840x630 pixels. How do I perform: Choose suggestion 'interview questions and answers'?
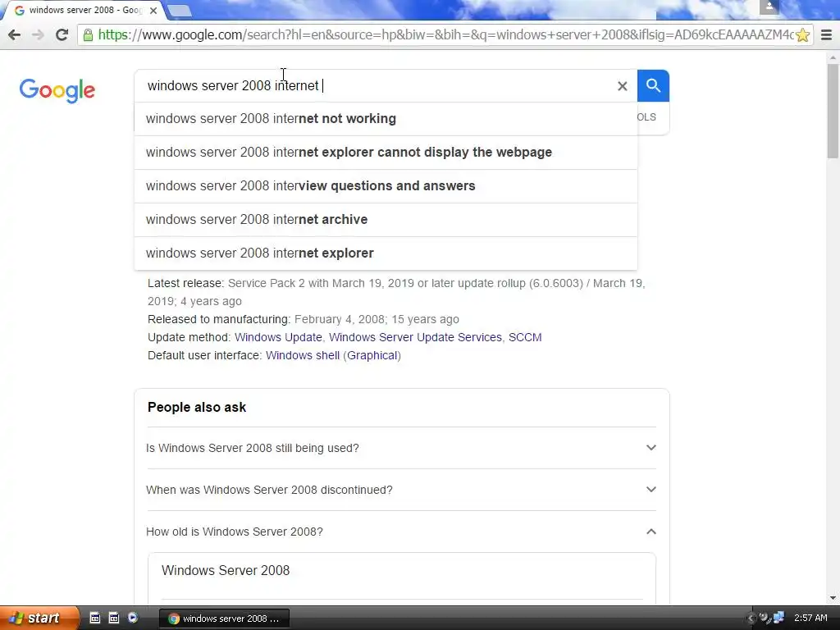click(386, 186)
